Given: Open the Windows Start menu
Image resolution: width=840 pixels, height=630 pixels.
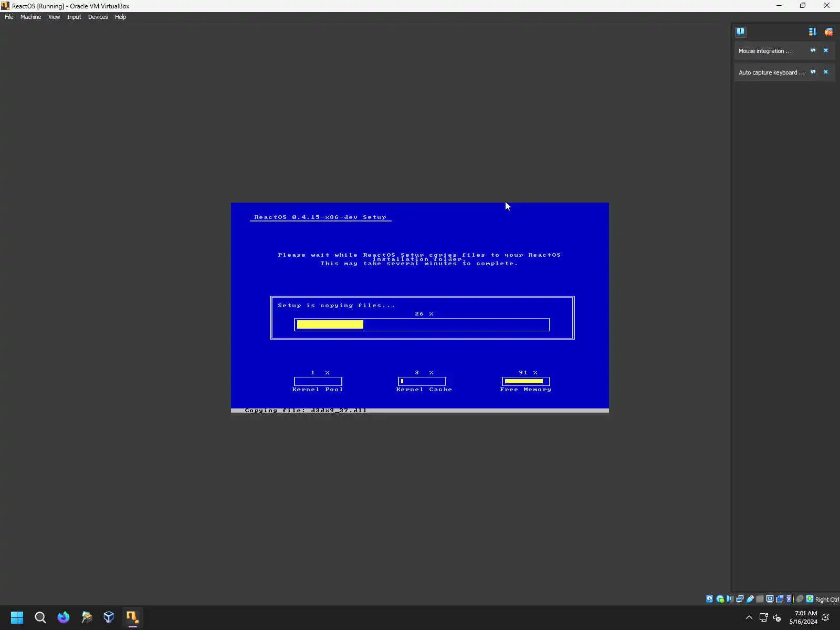Looking at the screenshot, I should coord(17,617).
